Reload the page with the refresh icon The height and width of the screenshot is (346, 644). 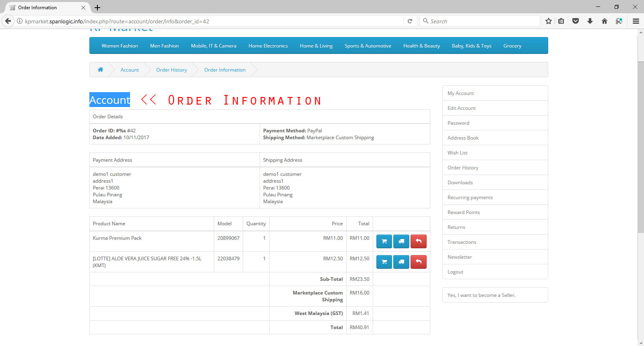(410, 21)
